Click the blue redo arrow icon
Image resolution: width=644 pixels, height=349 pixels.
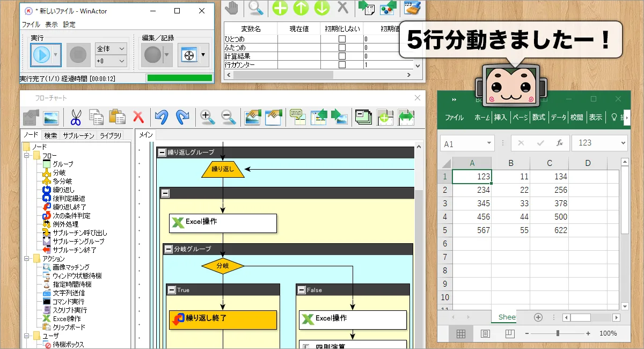[x=182, y=117]
